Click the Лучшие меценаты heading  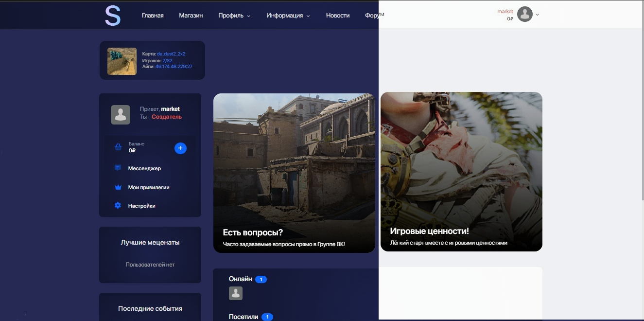tap(150, 242)
